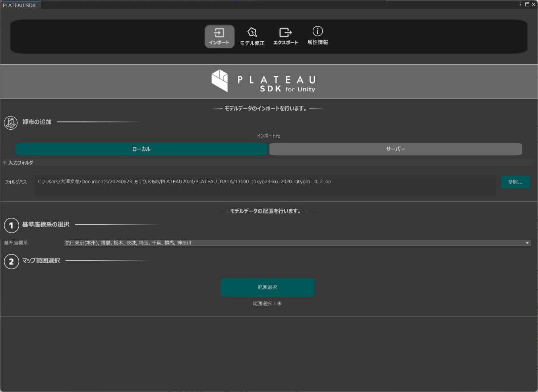The image size is (538, 392).
Task: Click the フォルダパス label
Action: pyautogui.click(x=16, y=182)
